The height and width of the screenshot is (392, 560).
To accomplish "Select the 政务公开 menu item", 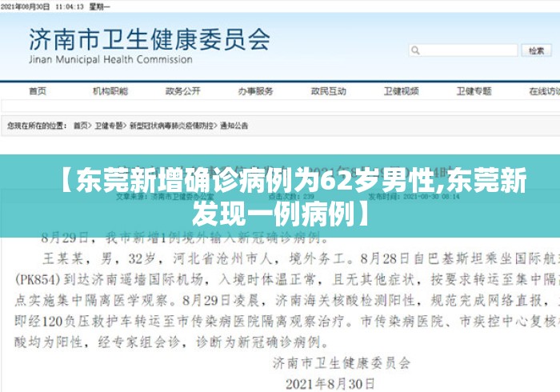I will 183,91.
